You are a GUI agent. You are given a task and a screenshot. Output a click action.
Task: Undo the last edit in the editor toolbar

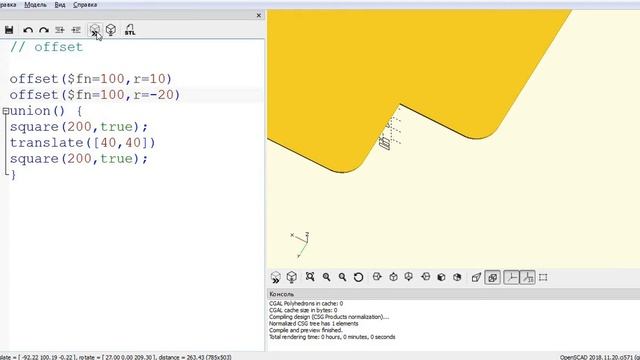coord(28,30)
